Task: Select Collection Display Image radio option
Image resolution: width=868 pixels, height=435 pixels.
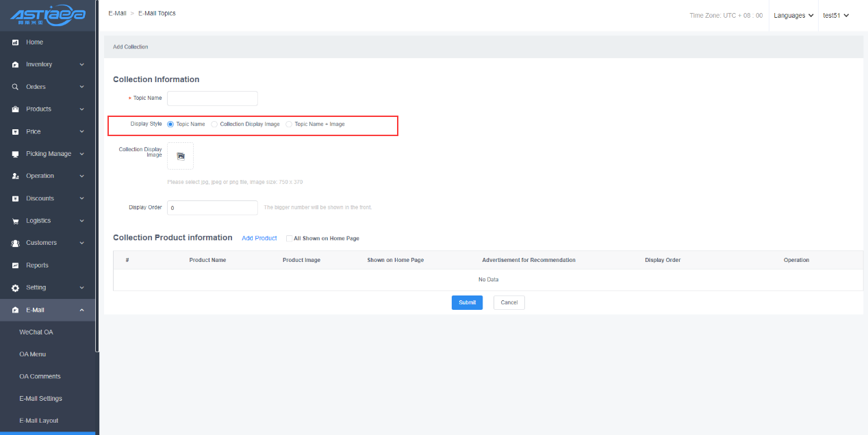Action: (x=214, y=124)
